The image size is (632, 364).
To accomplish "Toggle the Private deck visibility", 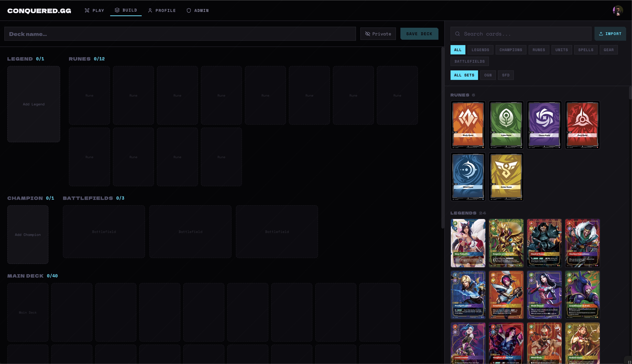I will [378, 34].
